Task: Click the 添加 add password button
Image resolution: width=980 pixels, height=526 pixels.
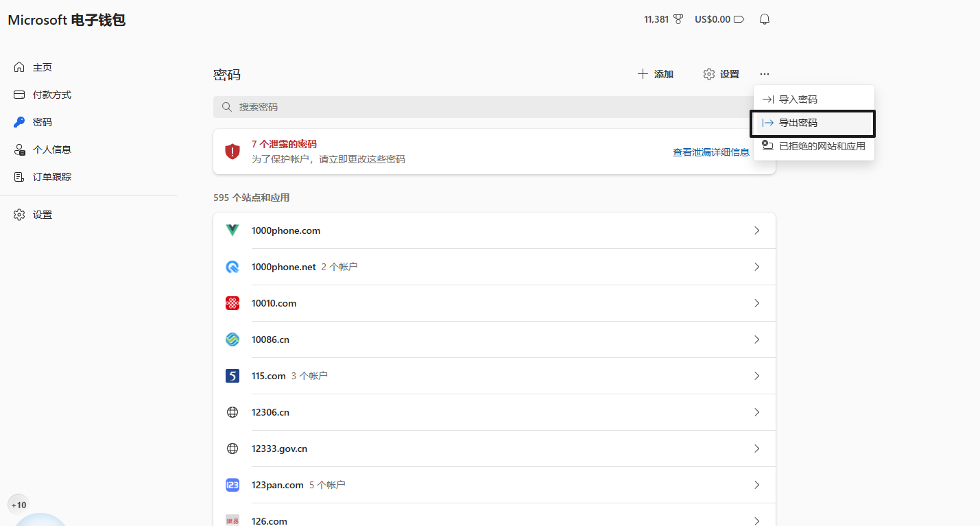Action: (x=656, y=74)
